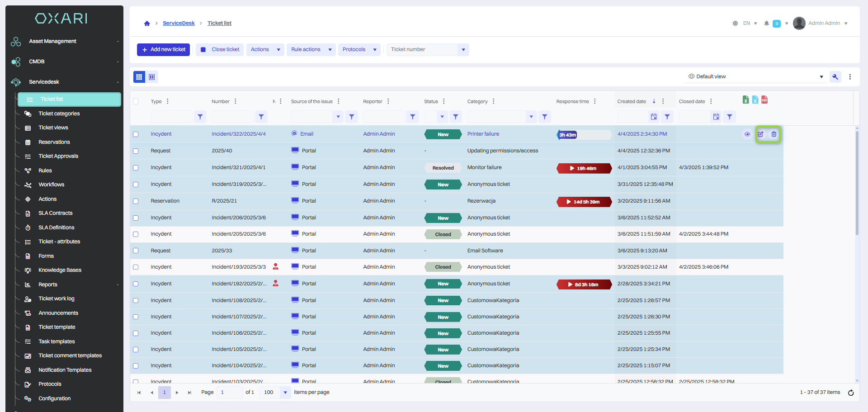
Task: Refresh the ticket list grid
Action: [x=851, y=393]
